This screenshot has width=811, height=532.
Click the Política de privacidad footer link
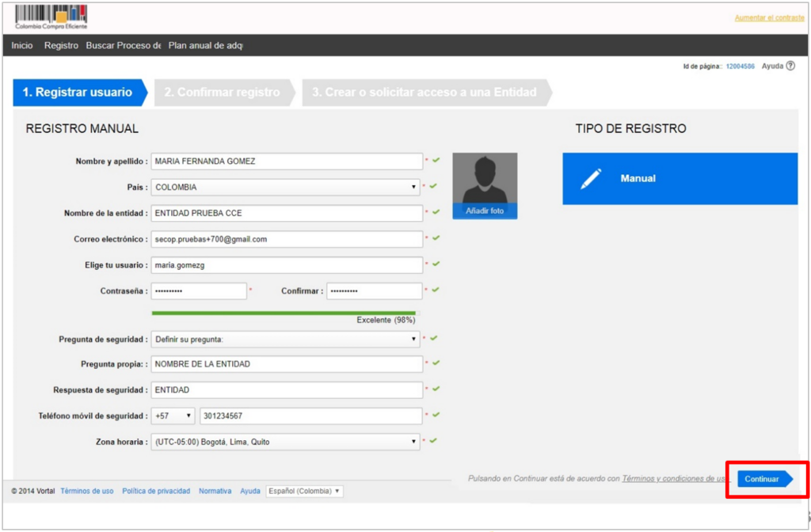pyautogui.click(x=156, y=491)
